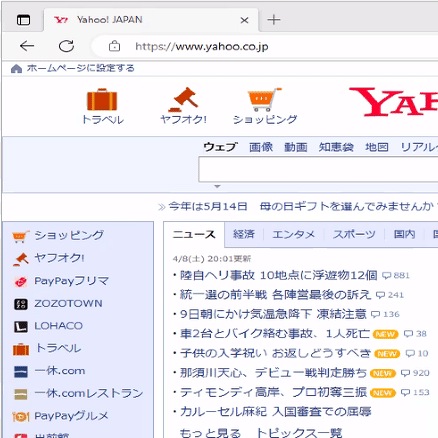The width and height of the screenshot is (438, 438).
Task: Open the sidebar 一休.com text link
Action: 60,371
